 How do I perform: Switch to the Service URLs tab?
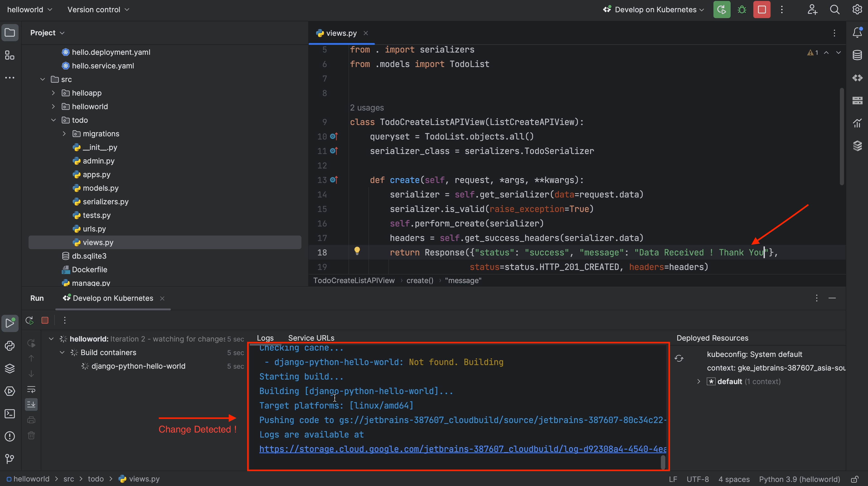point(311,338)
